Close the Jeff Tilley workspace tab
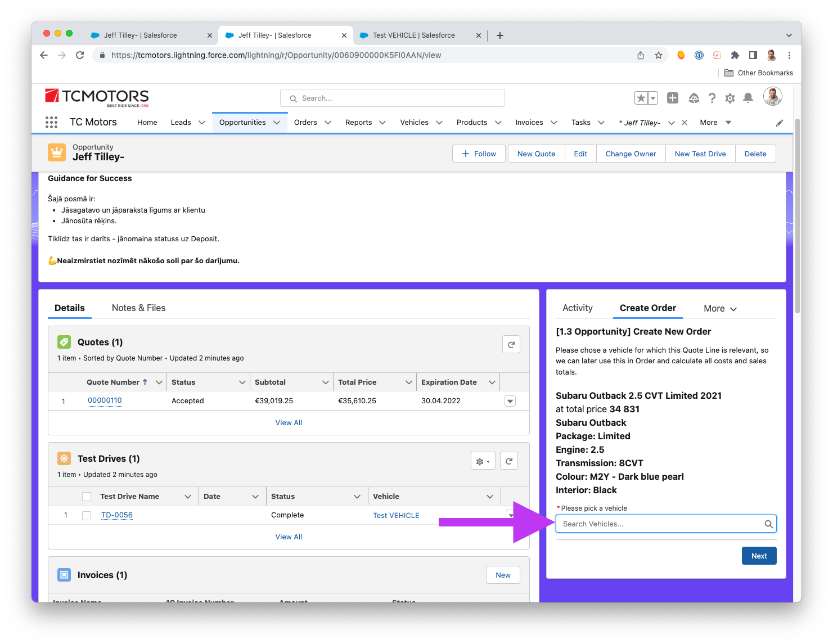833x644 pixels. 685,123
